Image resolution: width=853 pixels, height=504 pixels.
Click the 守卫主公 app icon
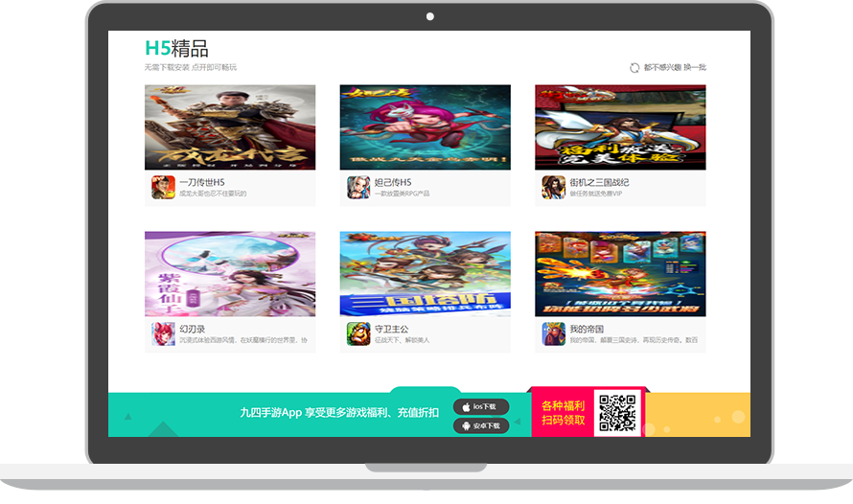(x=358, y=333)
